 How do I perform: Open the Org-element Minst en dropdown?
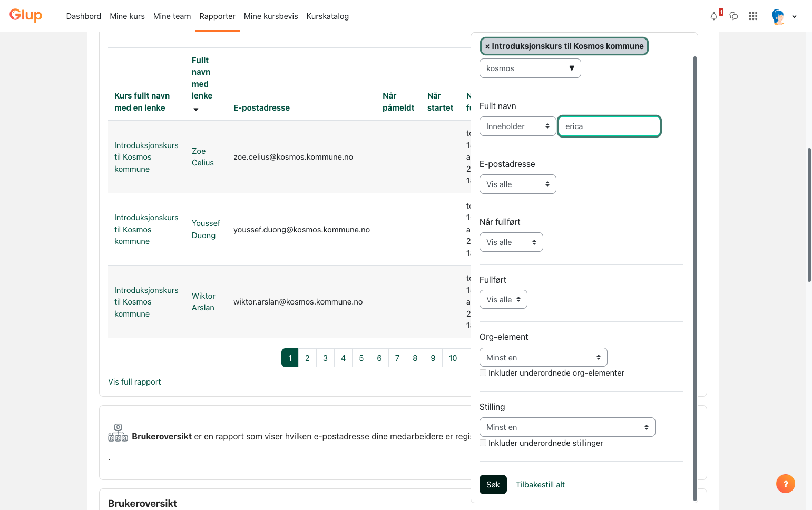point(543,357)
